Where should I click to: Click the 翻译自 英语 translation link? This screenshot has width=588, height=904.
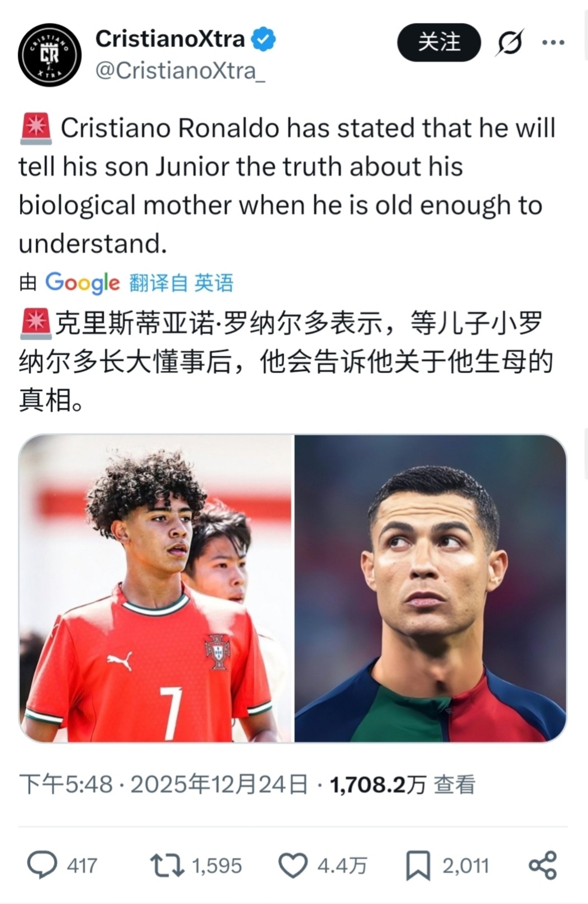[x=181, y=283]
